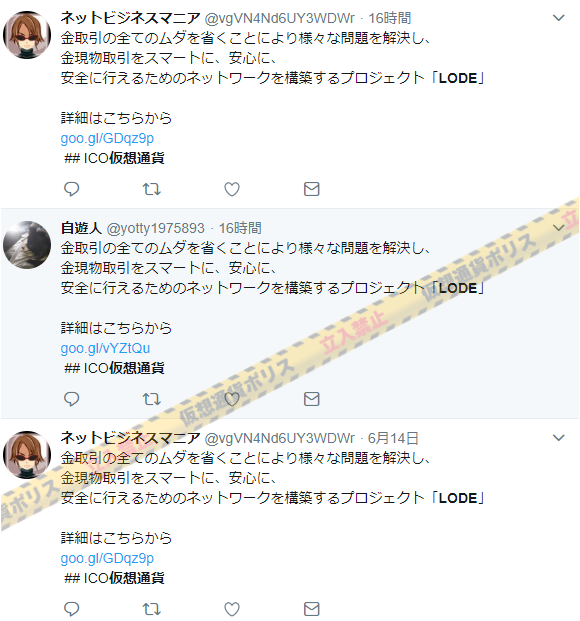
Task: Open the profile name 自遊人
Action: [81, 228]
